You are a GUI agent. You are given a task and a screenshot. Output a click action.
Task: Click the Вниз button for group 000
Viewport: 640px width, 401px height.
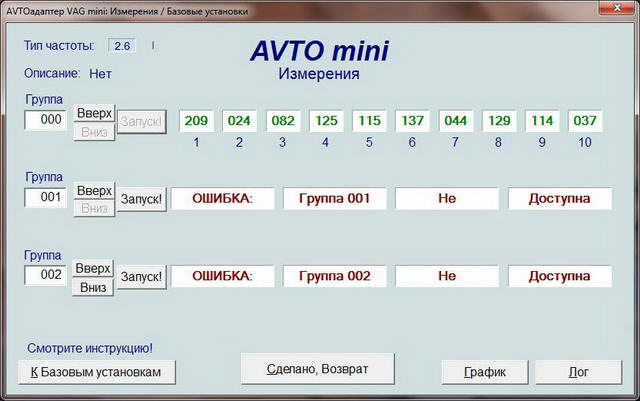coord(94,131)
